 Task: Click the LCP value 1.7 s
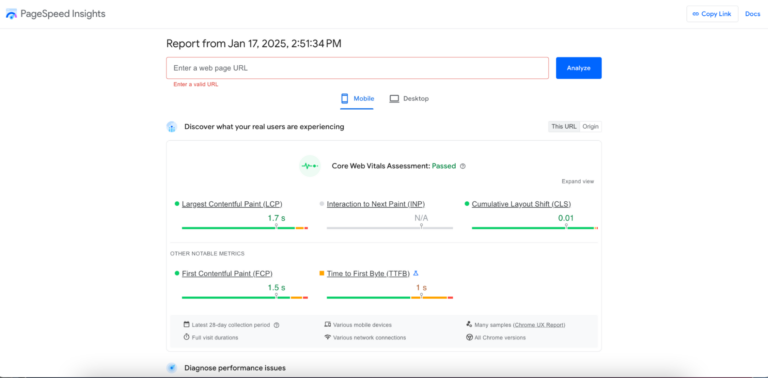276,218
